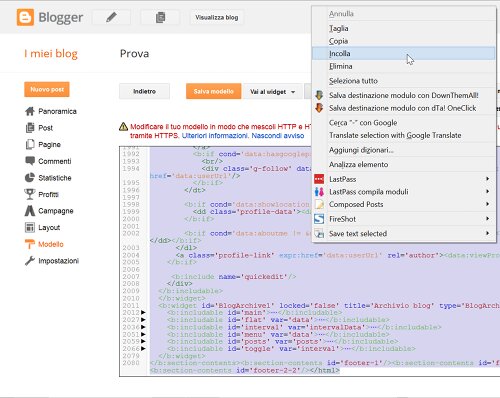The width and height of the screenshot is (500, 398).
Task: Expand the folded block at line 2027
Action: [x=143, y=320]
